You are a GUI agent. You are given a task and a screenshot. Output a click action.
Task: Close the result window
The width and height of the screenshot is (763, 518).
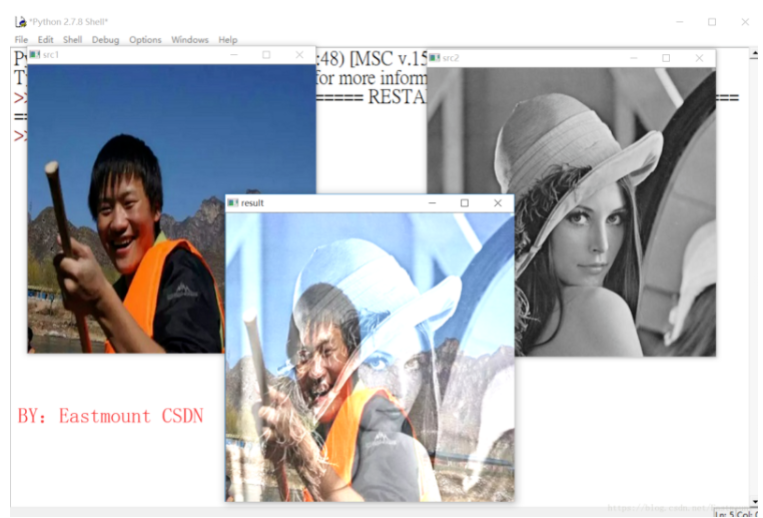click(497, 203)
